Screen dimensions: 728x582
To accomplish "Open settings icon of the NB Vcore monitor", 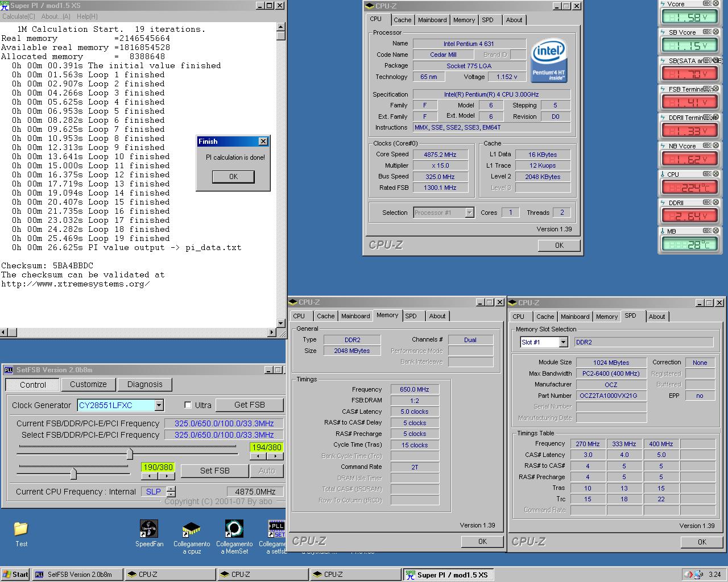I will pos(707,145).
